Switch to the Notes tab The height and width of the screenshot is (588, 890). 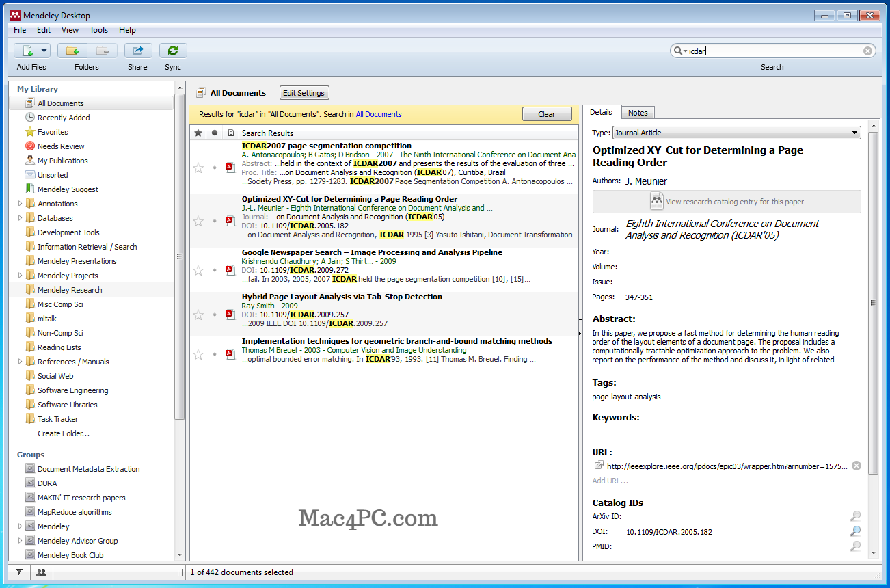click(638, 113)
